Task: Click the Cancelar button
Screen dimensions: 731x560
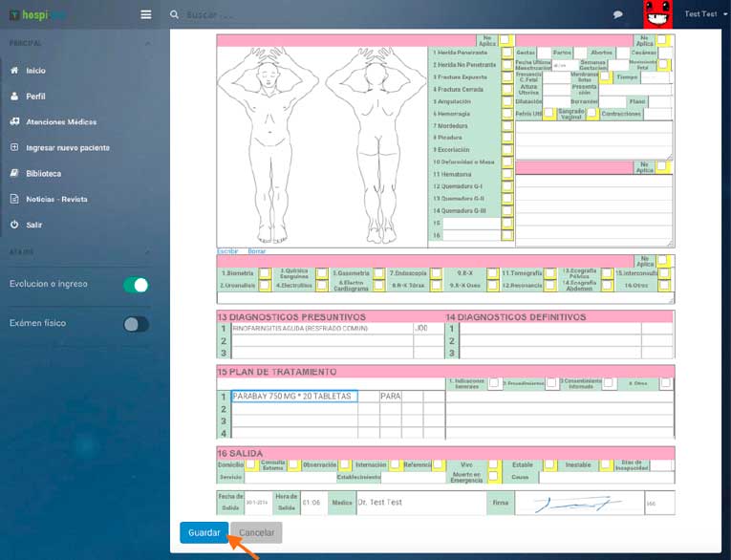Action: [x=256, y=532]
